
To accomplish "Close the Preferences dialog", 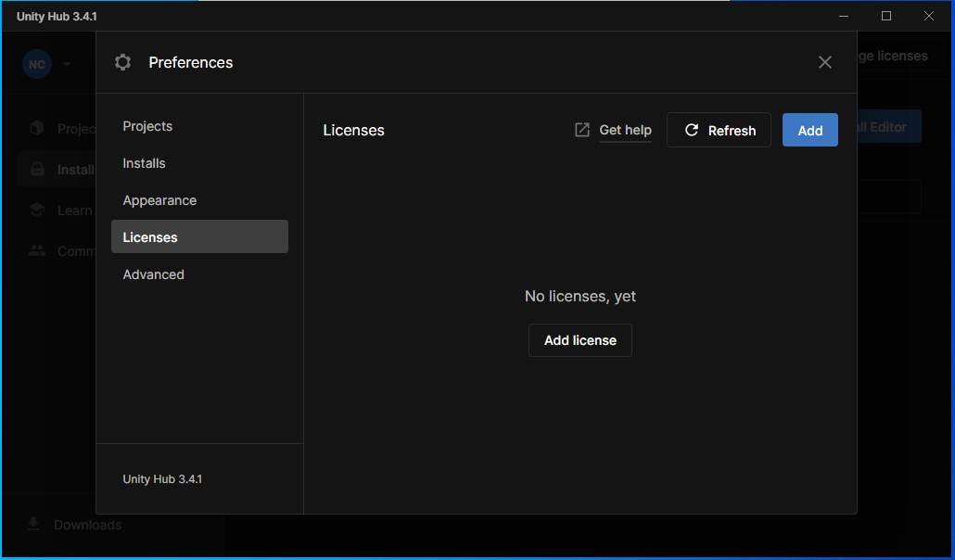I will (824, 62).
